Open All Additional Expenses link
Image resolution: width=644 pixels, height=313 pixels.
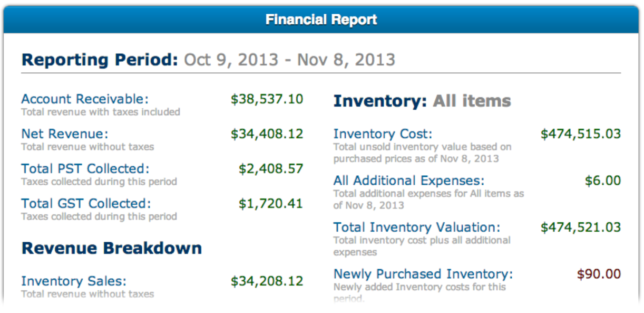point(408,181)
